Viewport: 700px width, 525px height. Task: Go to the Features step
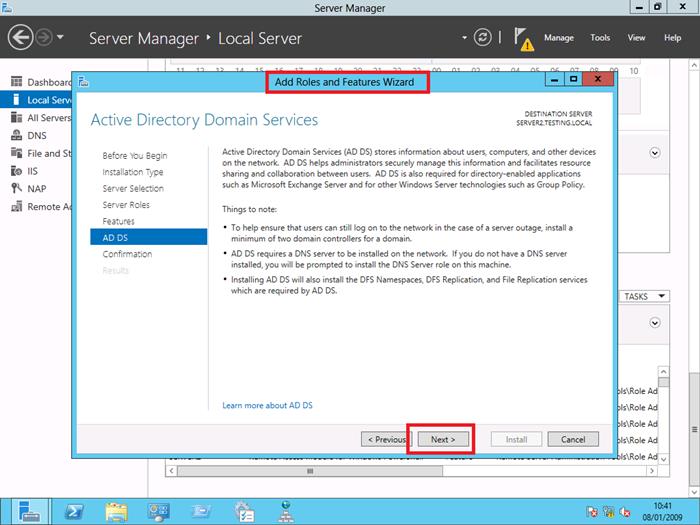click(118, 221)
